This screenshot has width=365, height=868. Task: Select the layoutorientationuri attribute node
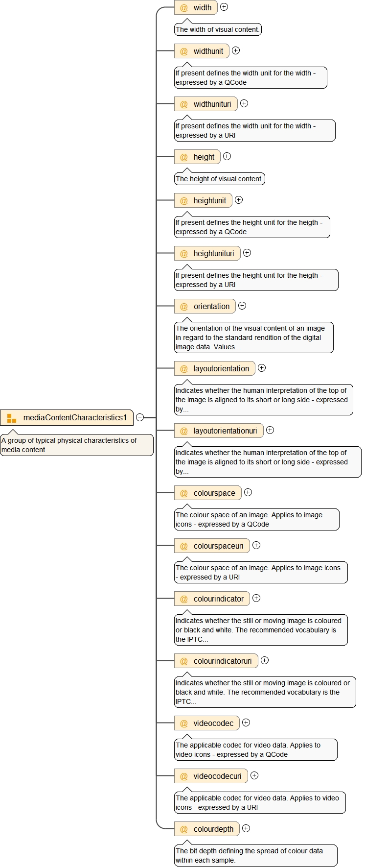225,431
